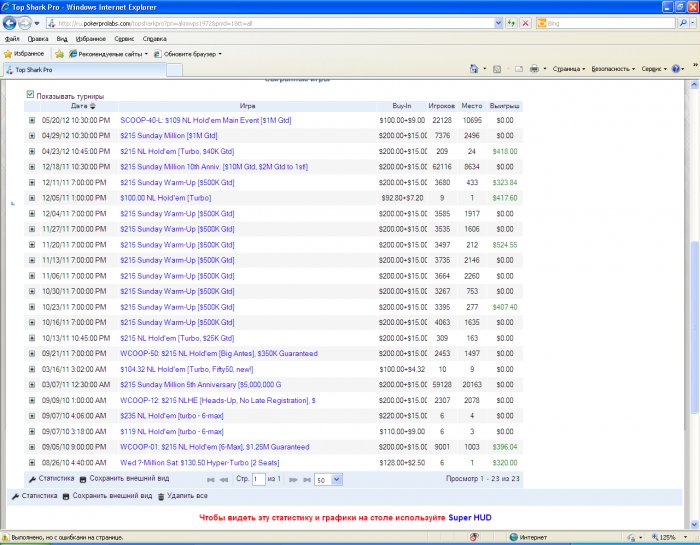Open the Избранное menu in menu bar

click(91, 39)
